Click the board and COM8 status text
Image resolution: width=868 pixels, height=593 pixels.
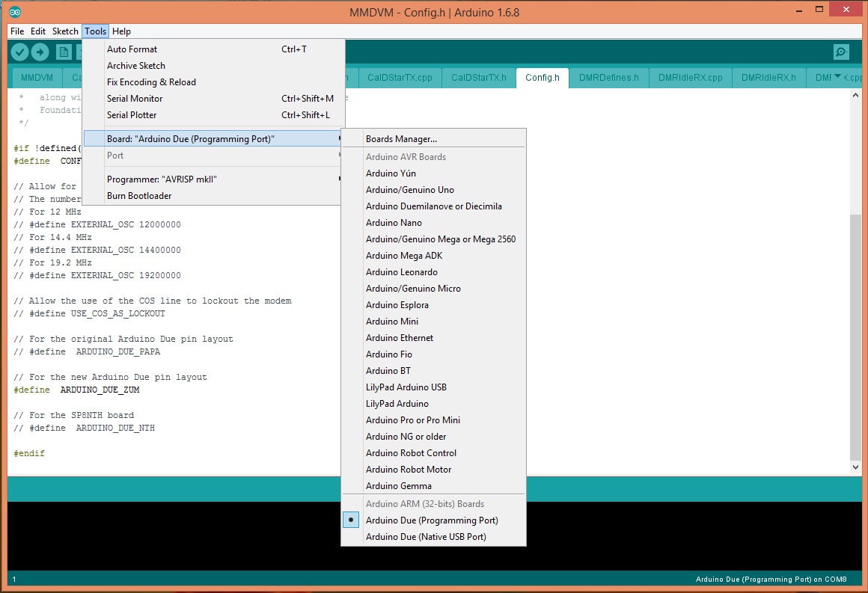(771, 580)
